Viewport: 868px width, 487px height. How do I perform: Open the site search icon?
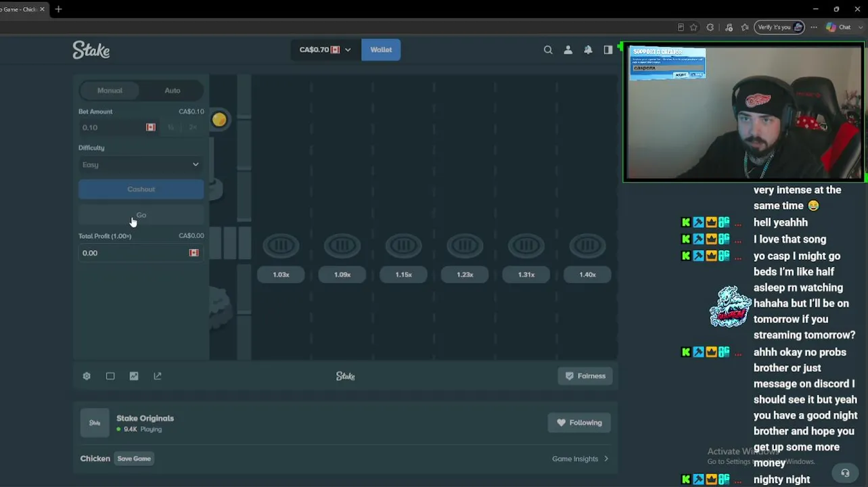548,50
